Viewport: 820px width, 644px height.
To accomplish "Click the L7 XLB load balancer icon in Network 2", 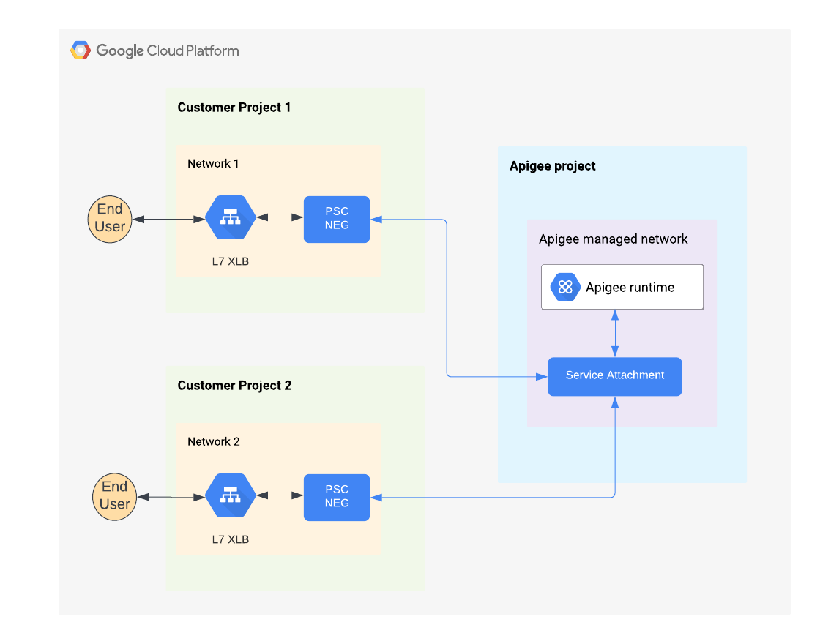I will pos(230,495).
